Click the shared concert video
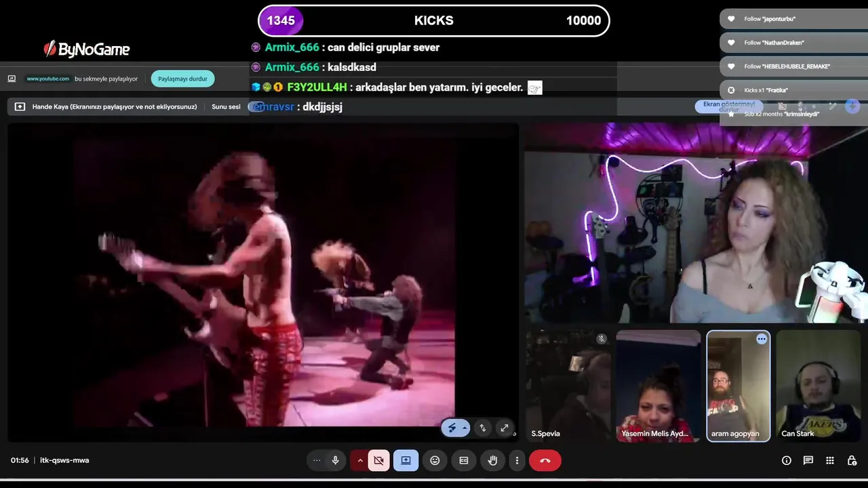 pyautogui.click(x=264, y=281)
